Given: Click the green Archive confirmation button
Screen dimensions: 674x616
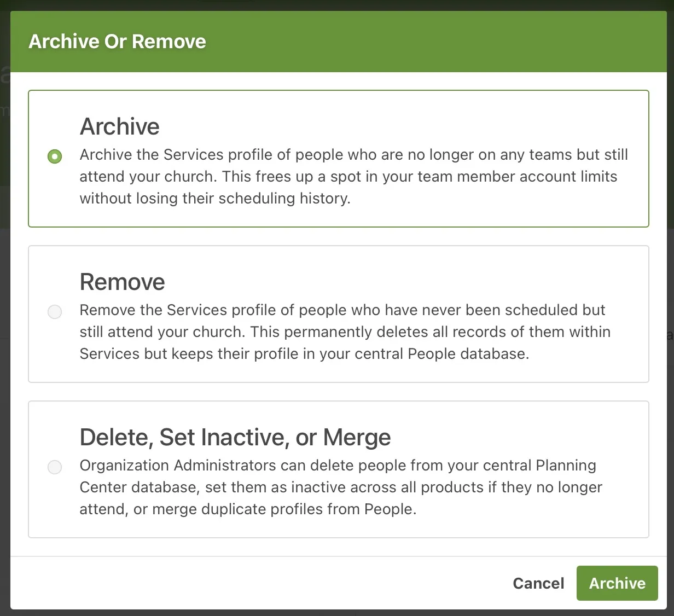Looking at the screenshot, I should pos(617,583).
